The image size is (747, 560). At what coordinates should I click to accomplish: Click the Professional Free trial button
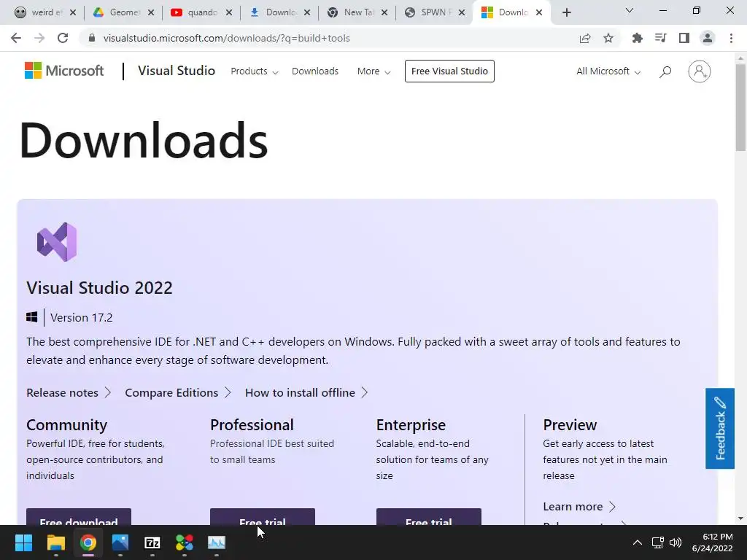coord(263,517)
